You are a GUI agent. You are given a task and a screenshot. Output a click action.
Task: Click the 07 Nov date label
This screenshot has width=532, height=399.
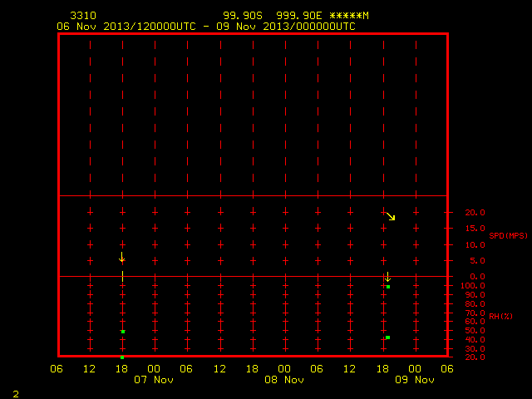pos(154,379)
